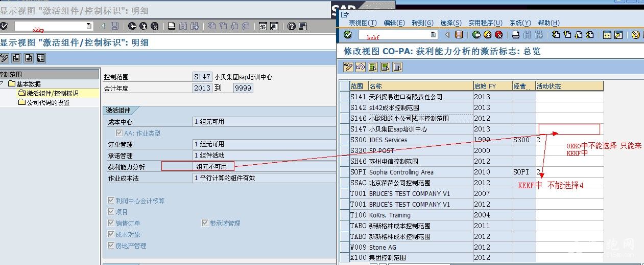This screenshot has width=644, height=265.
Task: Go to first page icon in right window
Action: (557, 35)
